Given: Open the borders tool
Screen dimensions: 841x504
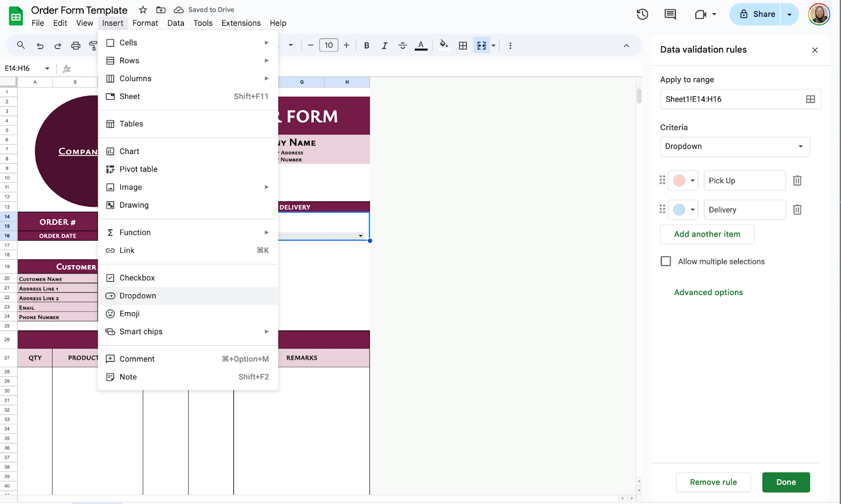Looking at the screenshot, I should 463,46.
